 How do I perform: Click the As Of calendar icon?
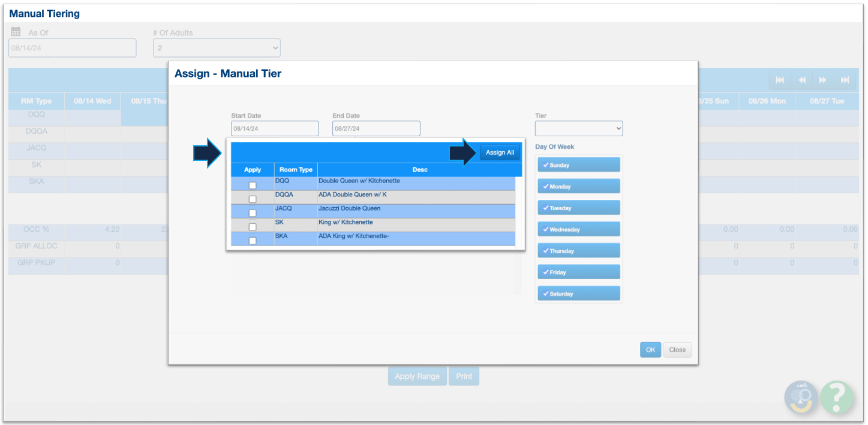pyautogui.click(x=16, y=32)
